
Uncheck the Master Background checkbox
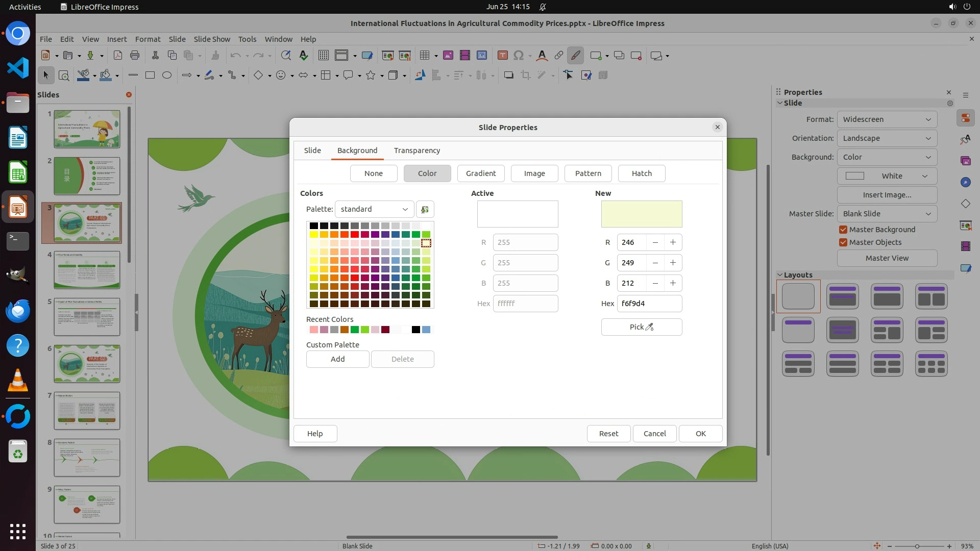tap(843, 230)
